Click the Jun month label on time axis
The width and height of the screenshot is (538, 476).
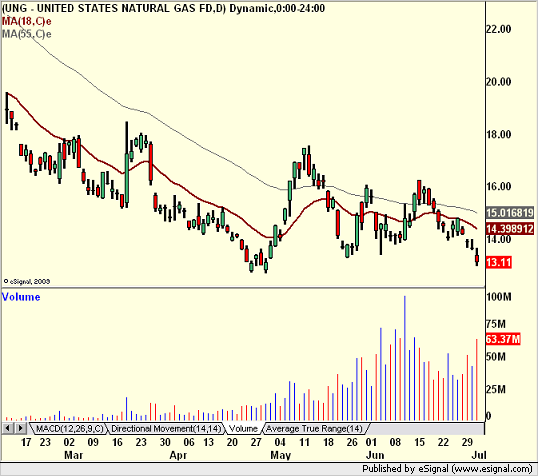[x=375, y=455]
